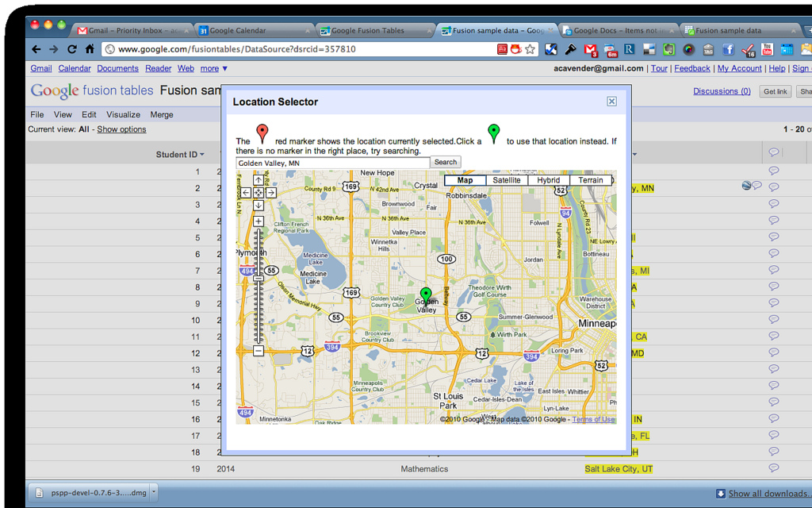Bookmark page with the star icon
The width and height of the screenshot is (812, 508).
530,49
